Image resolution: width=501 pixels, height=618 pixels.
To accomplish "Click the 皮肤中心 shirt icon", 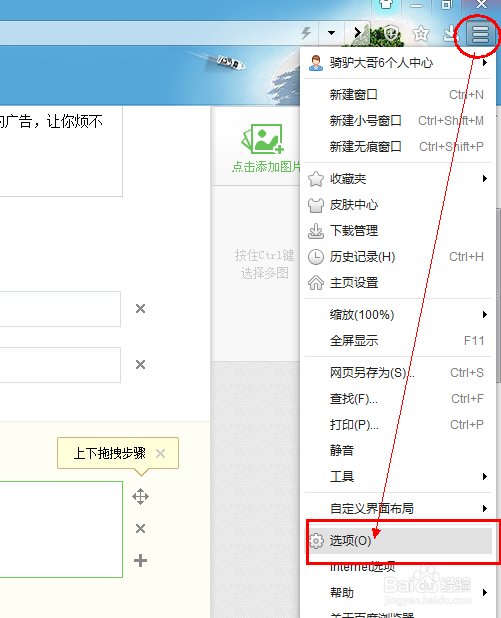I will point(316,205).
